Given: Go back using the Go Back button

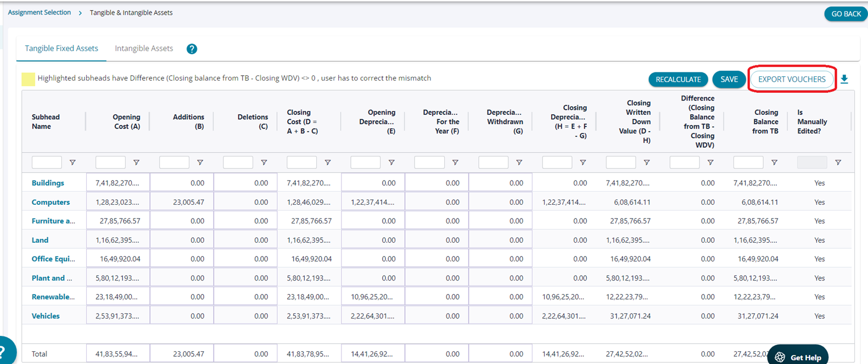Looking at the screenshot, I should click(x=845, y=14).
